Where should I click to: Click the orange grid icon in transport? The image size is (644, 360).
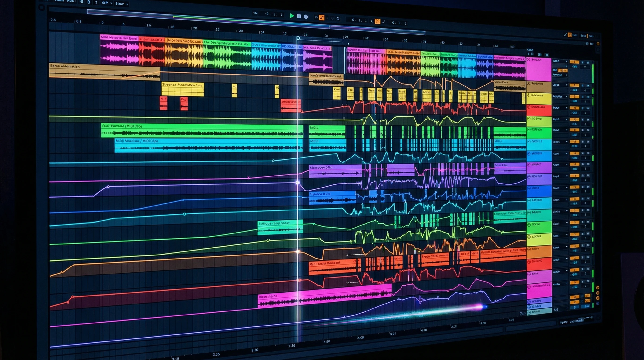pyautogui.click(x=377, y=22)
